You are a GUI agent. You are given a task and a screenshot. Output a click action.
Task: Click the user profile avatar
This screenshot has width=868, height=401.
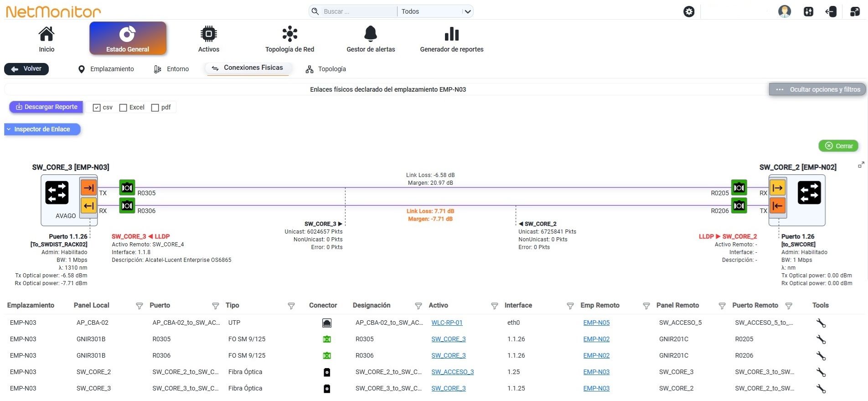click(784, 11)
